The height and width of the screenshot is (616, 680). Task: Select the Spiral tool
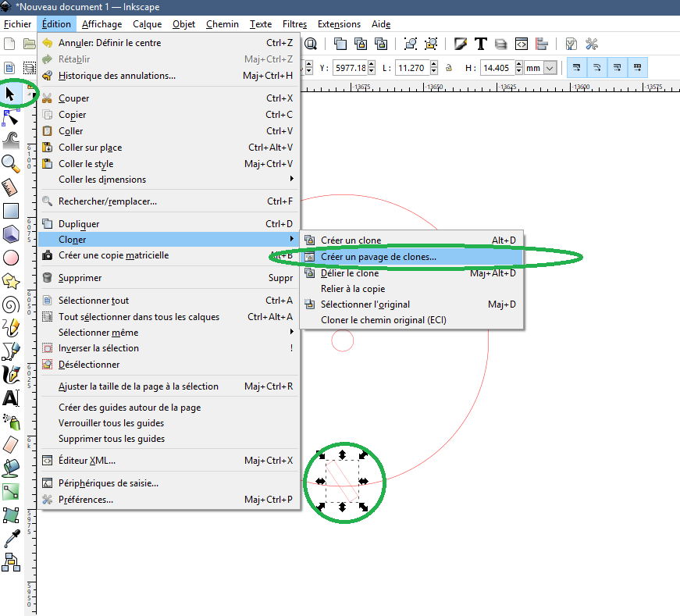[x=11, y=305]
